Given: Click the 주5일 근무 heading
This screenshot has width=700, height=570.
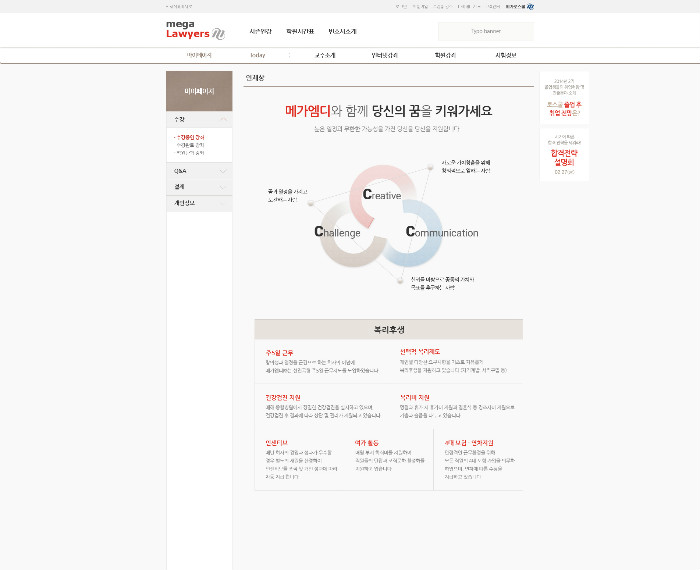Looking at the screenshot, I should 279,353.
